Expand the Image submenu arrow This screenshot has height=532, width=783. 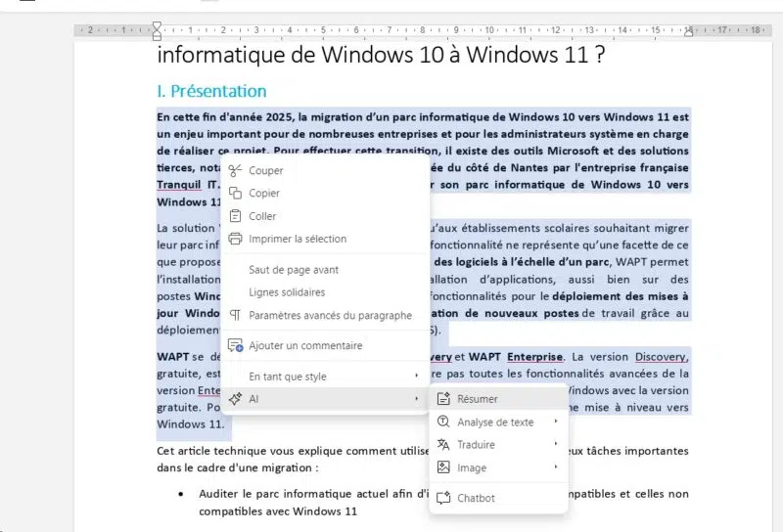point(555,467)
